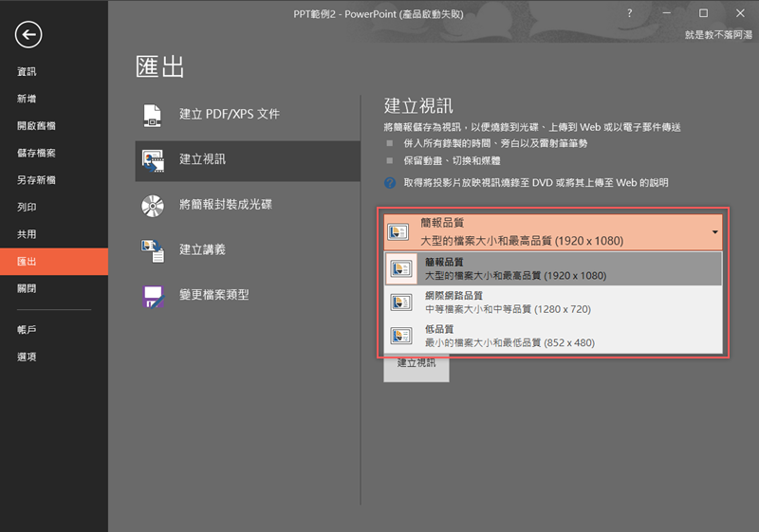Screen dimensions: 759x532
Task: Select 變更檔案類型 export option
Action: pyautogui.click(x=248, y=296)
